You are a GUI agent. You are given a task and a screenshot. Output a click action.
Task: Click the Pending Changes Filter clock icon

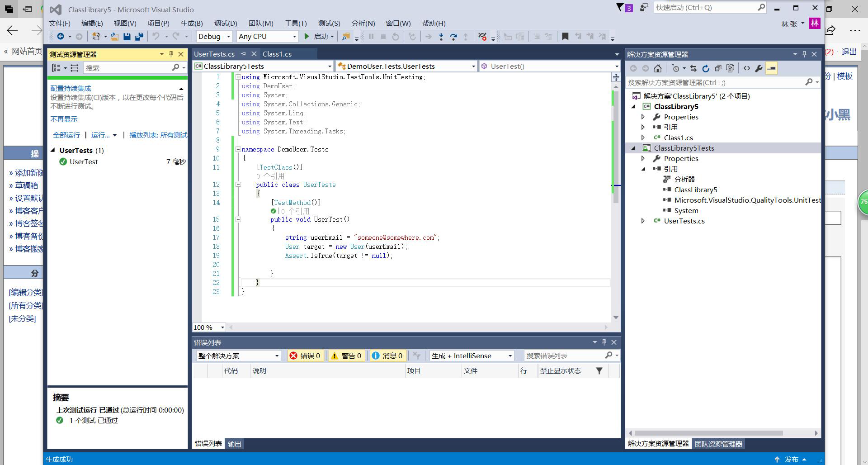[x=676, y=68]
